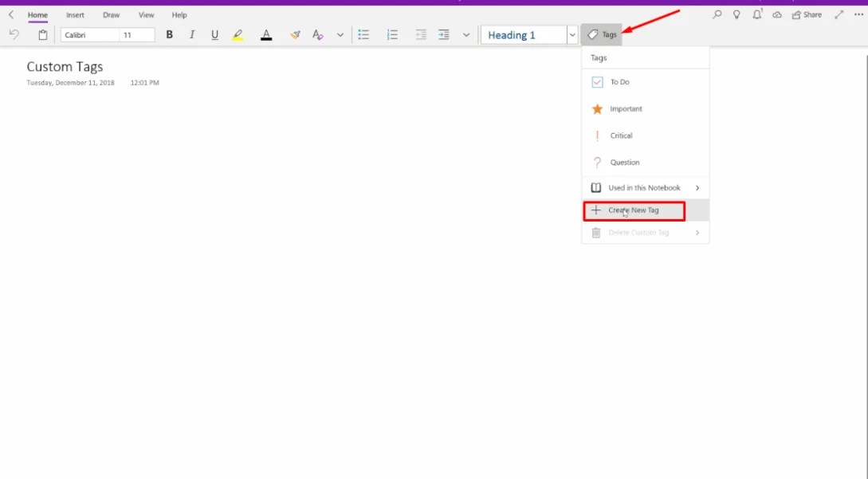The width and height of the screenshot is (868, 479).
Task: Open the more formatting options chevron
Action: [340, 34]
